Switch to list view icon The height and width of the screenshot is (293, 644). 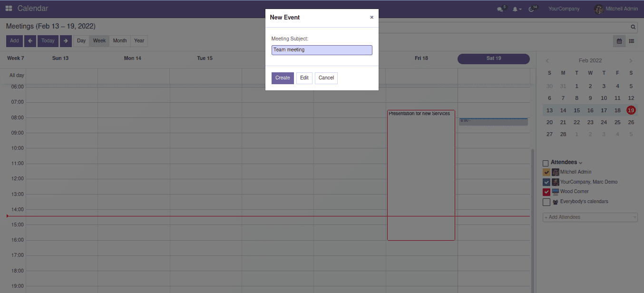pyautogui.click(x=632, y=41)
